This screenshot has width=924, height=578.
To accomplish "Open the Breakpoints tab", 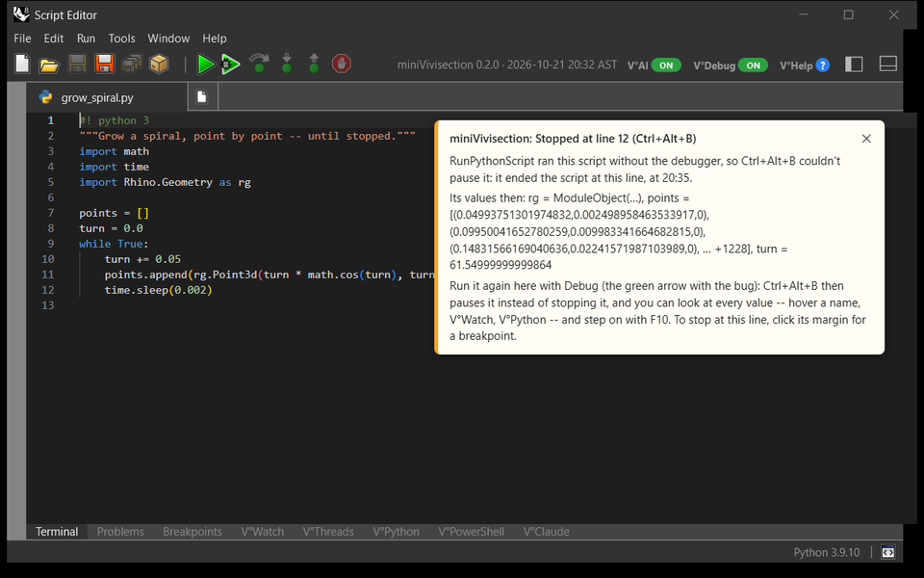I will (192, 532).
